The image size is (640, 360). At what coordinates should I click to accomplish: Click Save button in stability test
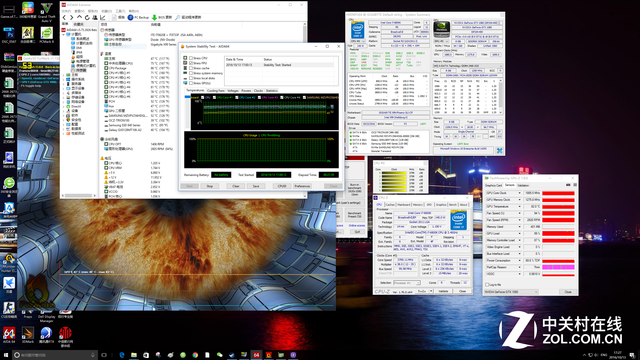pos(256,186)
